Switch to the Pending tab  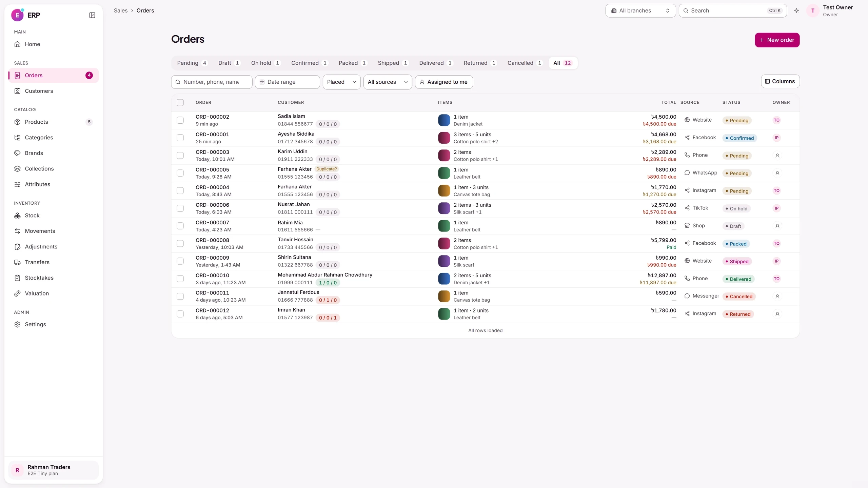click(x=192, y=63)
